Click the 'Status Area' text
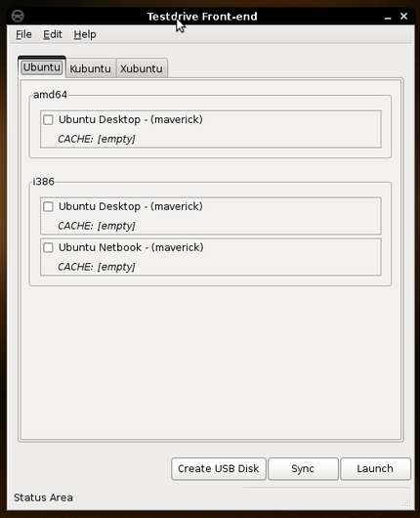This screenshot has height=518, width=420. [x=43, y=497]
